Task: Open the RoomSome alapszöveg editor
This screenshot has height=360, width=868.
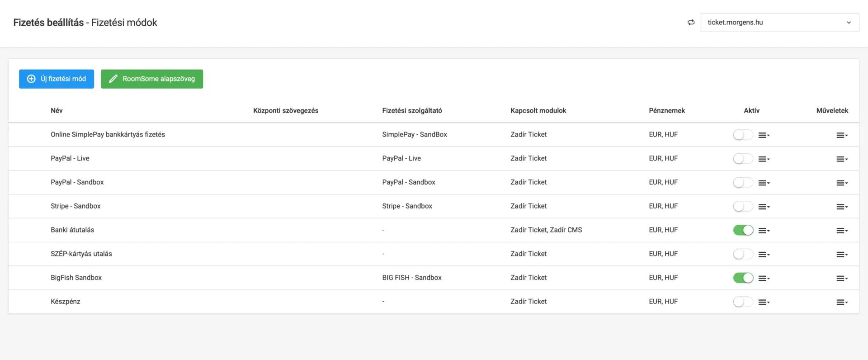Action: click(152, 79)
